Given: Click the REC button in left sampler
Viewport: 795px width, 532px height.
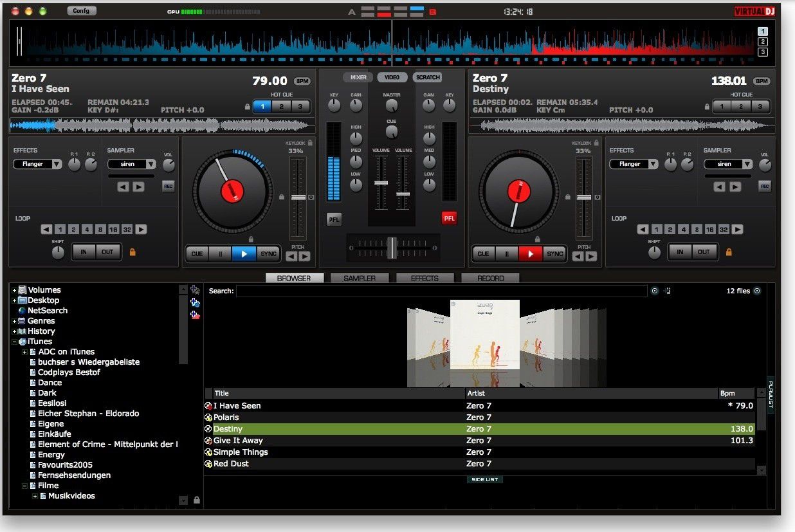Looking at the screenshot, I should 168,187.
